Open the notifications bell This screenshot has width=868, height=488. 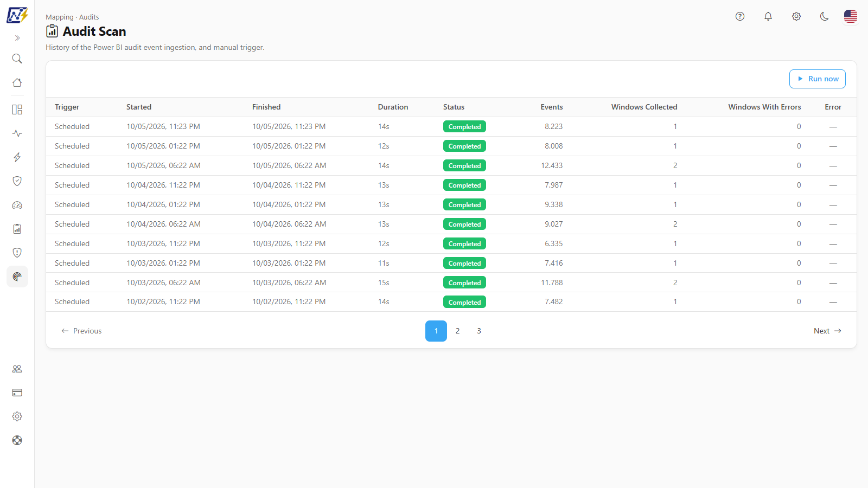[x=768, y=16]
